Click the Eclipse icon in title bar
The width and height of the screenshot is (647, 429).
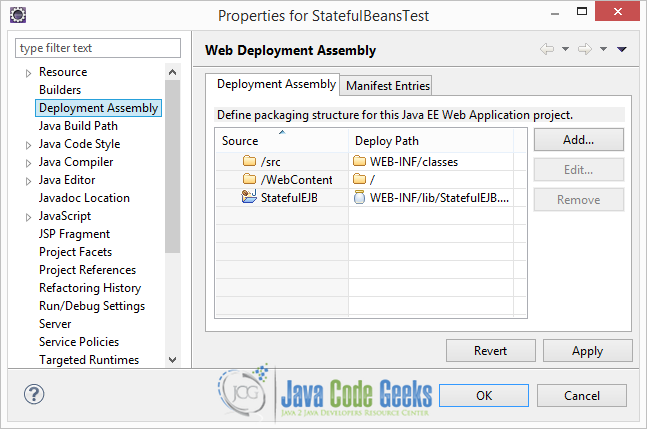pos(18,15)
